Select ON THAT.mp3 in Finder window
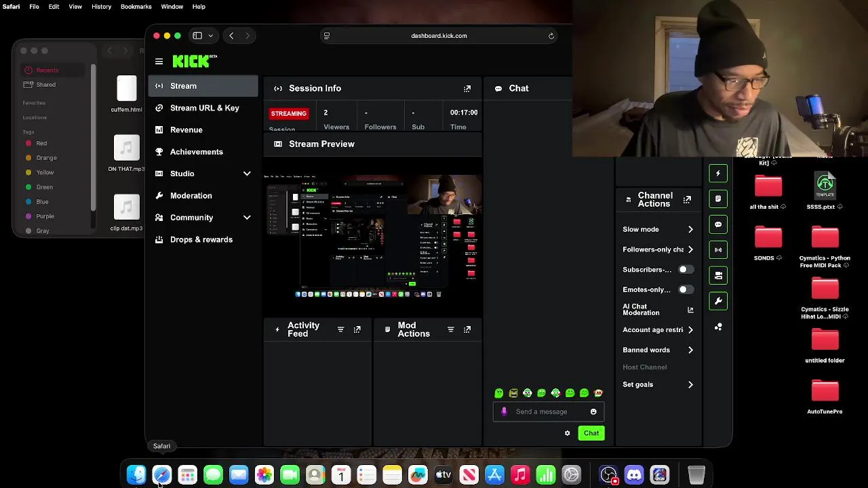868x488 pixels. click(127, 155)
